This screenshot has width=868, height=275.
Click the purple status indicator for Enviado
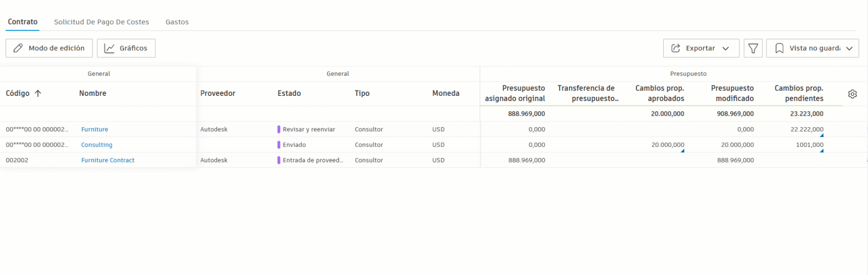(x=279, y=145)
